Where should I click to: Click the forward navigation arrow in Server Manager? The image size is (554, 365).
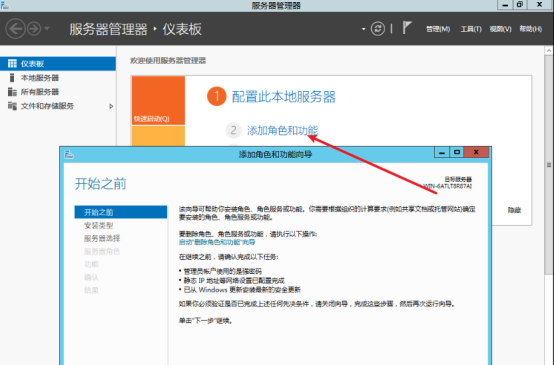point(34,29)
